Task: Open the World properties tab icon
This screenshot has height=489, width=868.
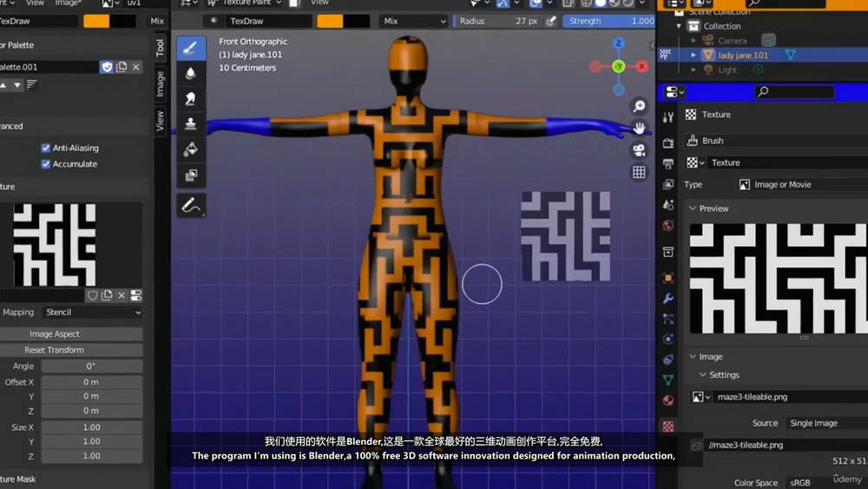Action: pyautogui.click(x=668, y=226)
